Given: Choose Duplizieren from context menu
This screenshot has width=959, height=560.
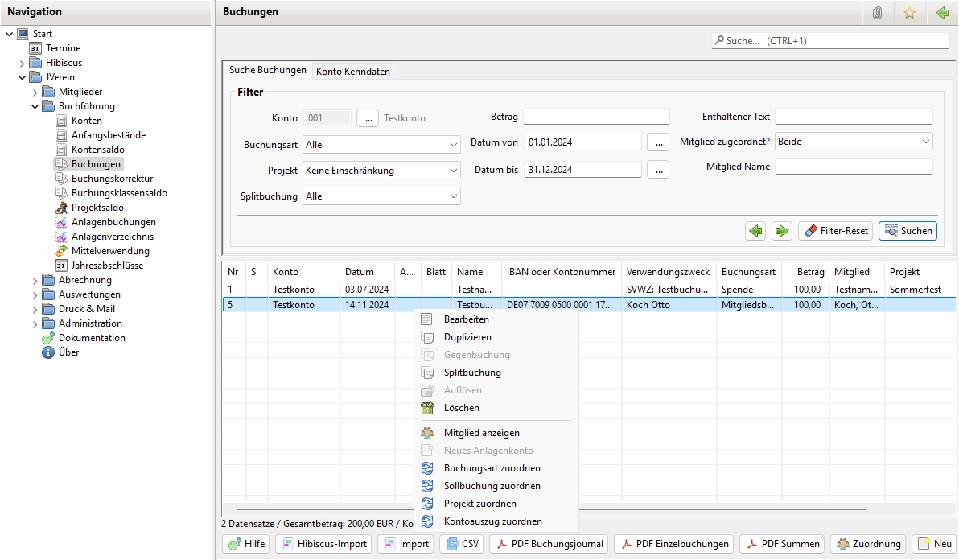Looking at the screenshot, I should [x=467, y=337].
